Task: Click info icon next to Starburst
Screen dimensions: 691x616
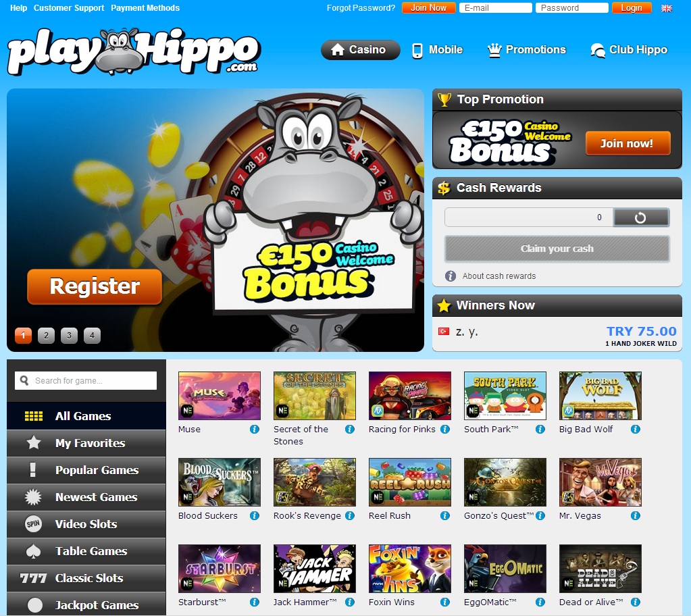Action: [255, 602]
